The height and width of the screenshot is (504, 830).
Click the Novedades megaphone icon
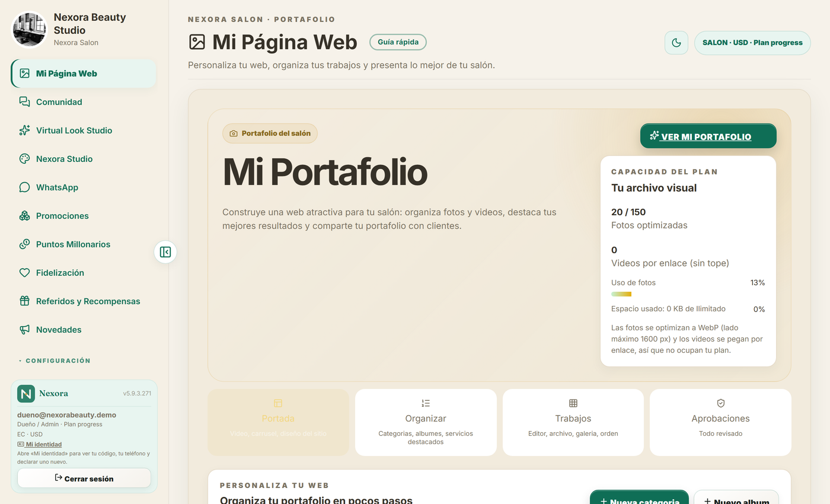[24, 330]
